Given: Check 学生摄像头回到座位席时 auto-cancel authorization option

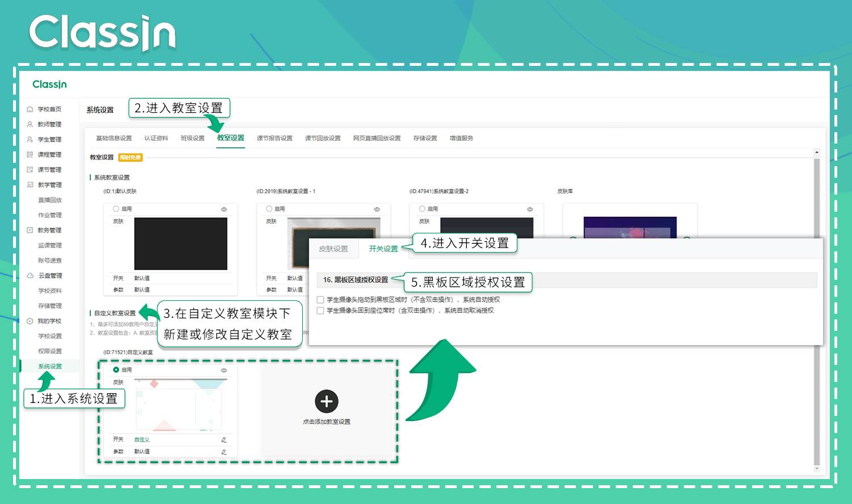Looking at the screenshot, I should [320, 310].
